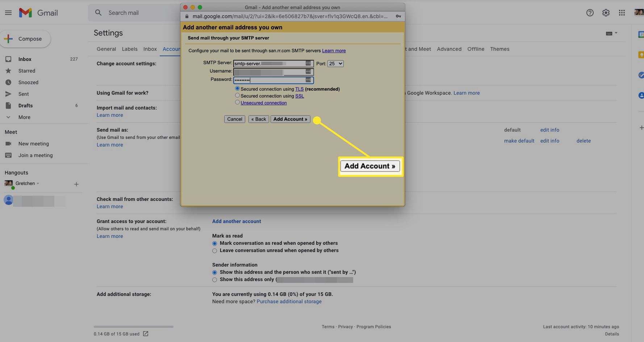Open the Port dropdown
644x342 pixels.
click(x=335, y=63)
